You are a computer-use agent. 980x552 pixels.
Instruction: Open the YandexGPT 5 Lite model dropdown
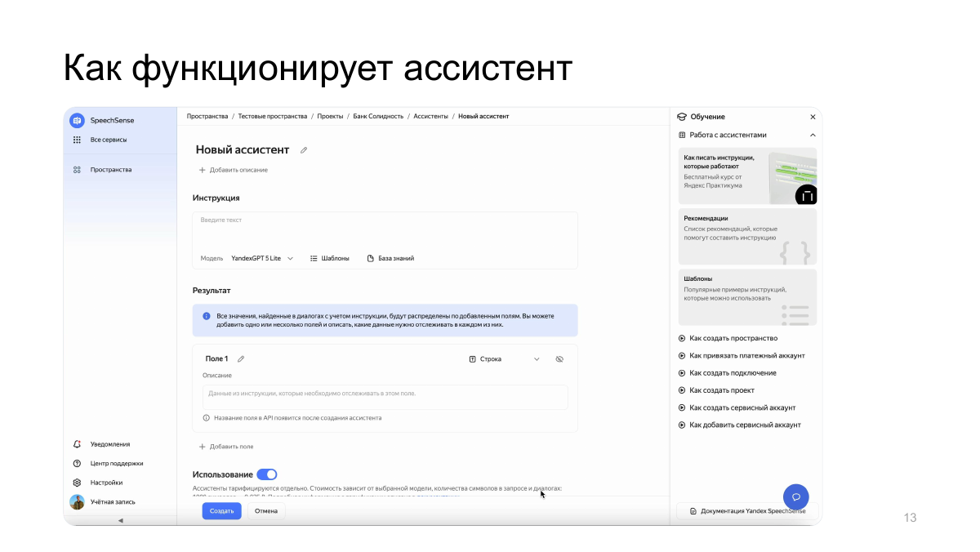click(x=262, y=258)
